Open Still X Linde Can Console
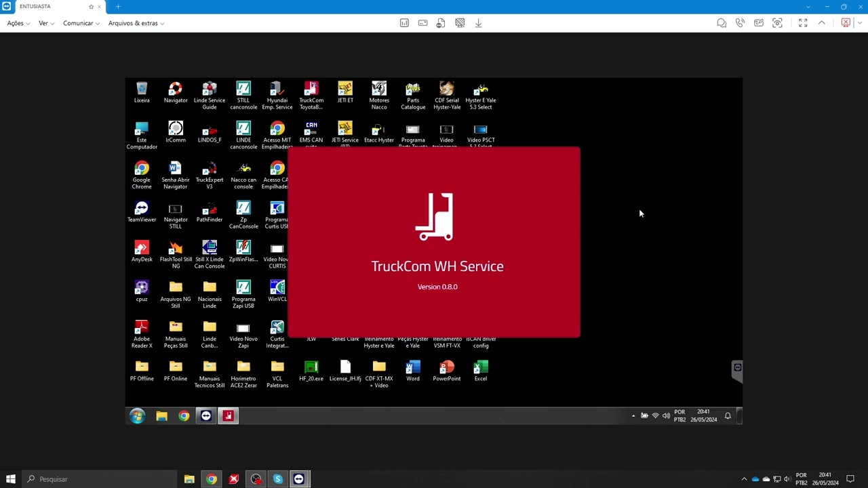Viewport: 868px width, 488px height. coord(210,255)
